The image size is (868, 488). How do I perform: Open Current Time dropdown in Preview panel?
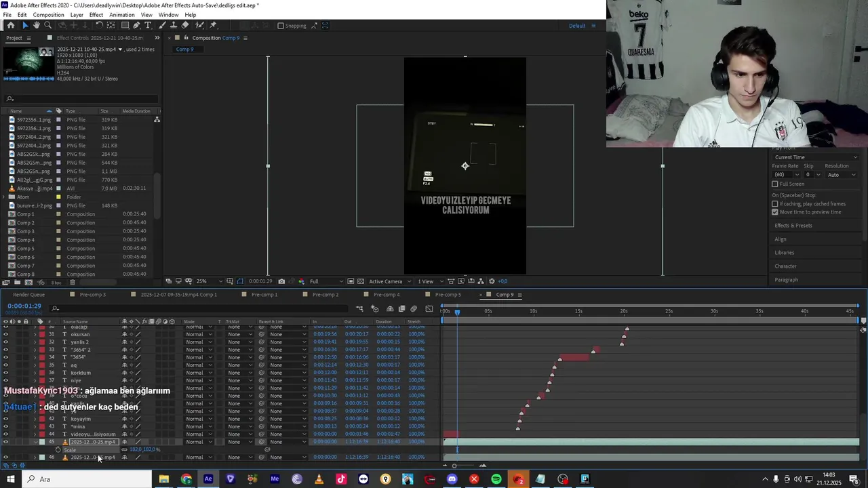pyautogui.click(x=816, y=157)
